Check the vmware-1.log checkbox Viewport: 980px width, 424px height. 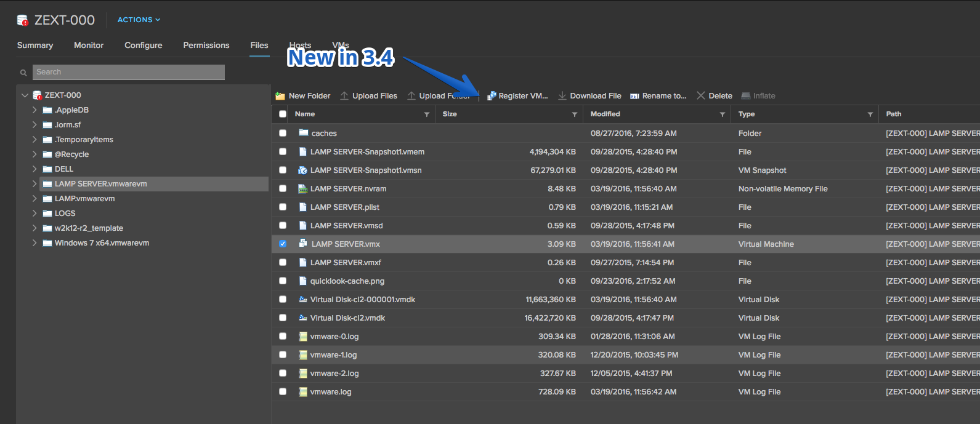pyautogui.click(x=283, y=354)
